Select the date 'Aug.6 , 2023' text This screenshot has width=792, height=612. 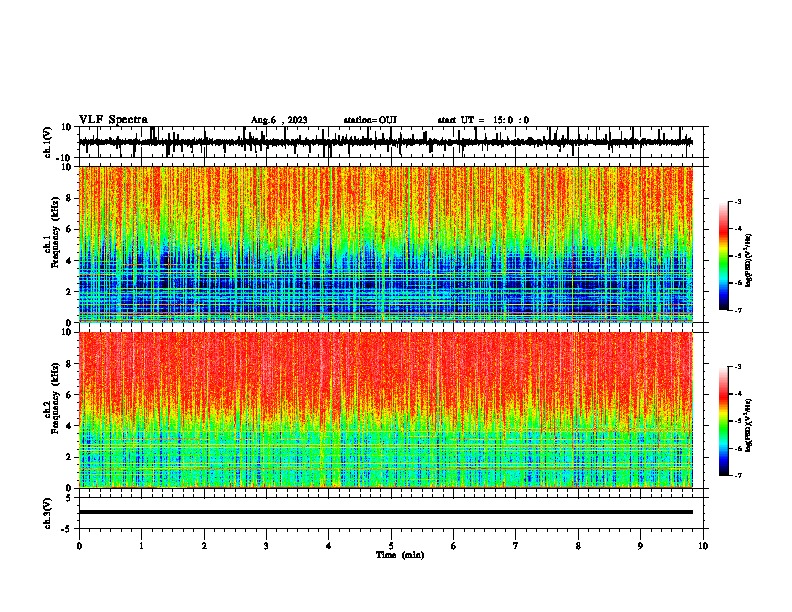(x=279, y=120)
